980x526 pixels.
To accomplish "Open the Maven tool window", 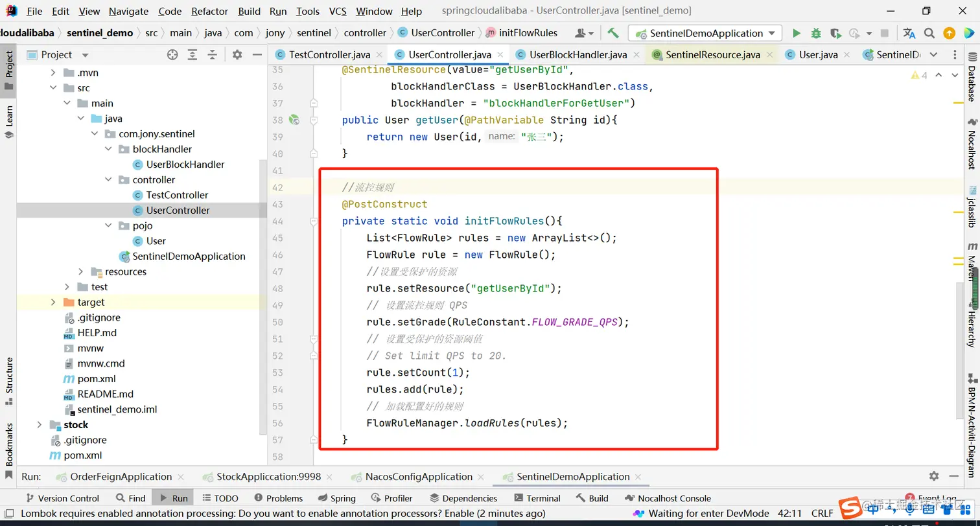I will 972,262.
